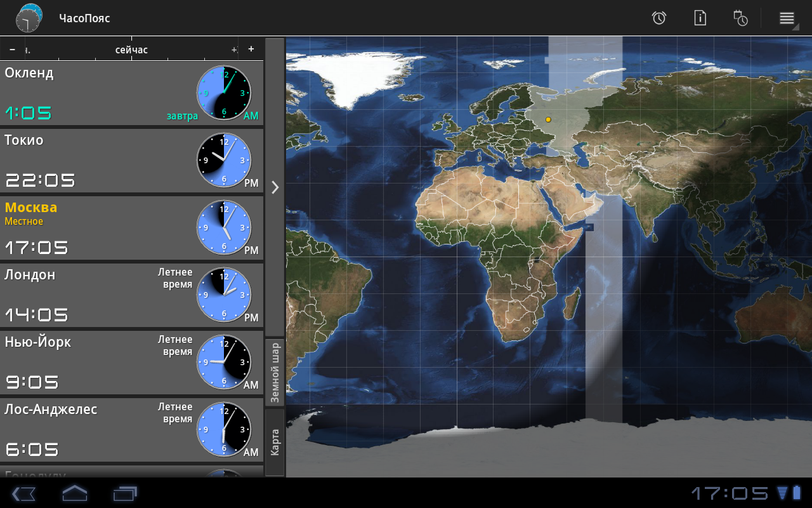The image size is (812, 508).
Task: Switch to the Карта tab
Action: [x=275, y=442]
